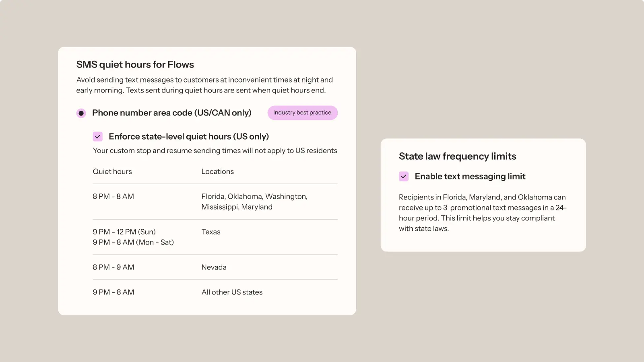Click the All other US states cell
This screenshot has height=362, width=644.
pyautogui.click(x=232, y=292)
